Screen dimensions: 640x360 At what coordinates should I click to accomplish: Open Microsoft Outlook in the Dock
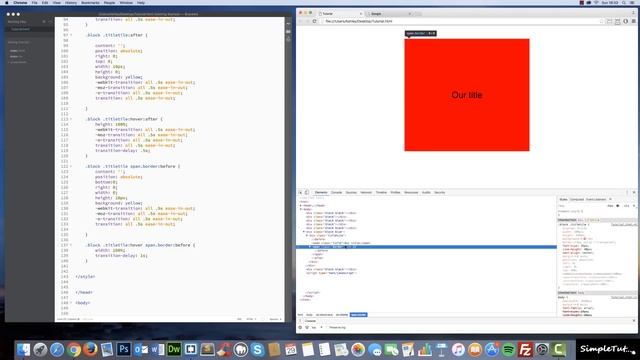click(x=140, y=349)
